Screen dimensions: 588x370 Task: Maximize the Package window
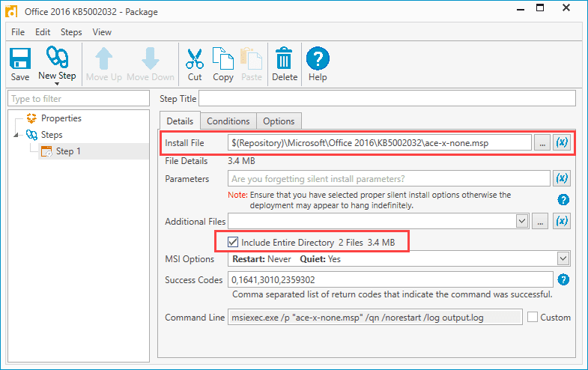pos(540,8)
